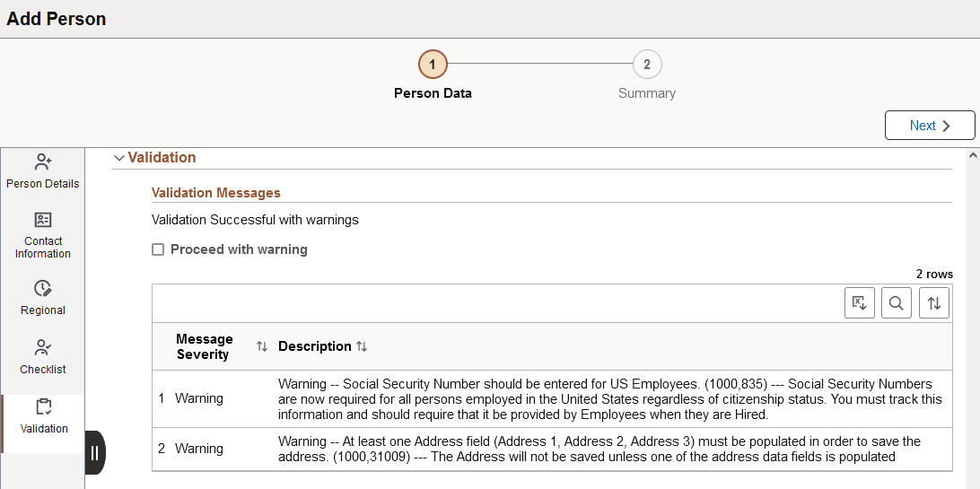This screenshot has height=489, width=980.
Task: Click the Find magnifier icon in grid
Action: click(x=897, y=303)
